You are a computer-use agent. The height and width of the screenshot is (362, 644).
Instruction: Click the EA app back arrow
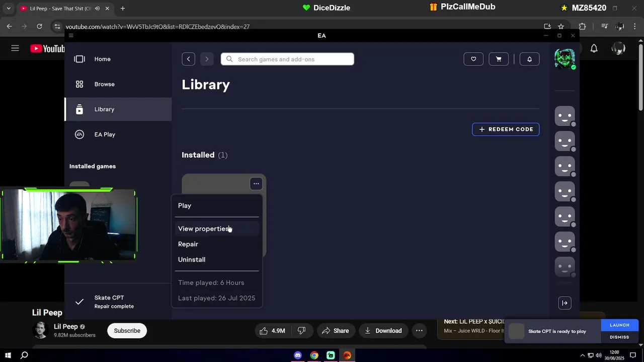(188, 59)
